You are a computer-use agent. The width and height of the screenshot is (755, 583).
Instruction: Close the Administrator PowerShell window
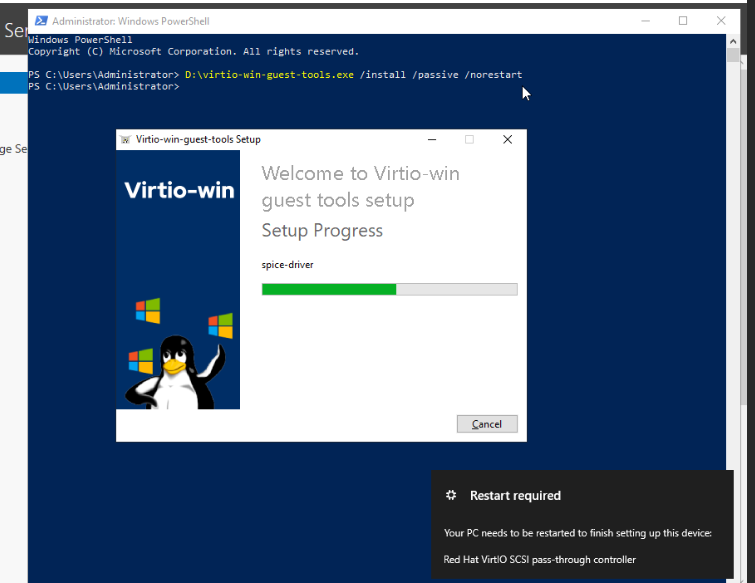tap(721, 21)
